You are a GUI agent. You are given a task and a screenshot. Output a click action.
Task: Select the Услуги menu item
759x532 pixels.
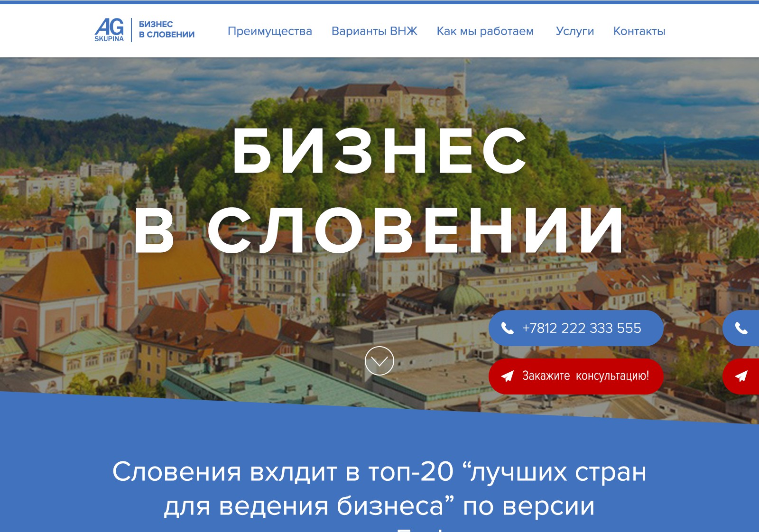[x=574, y=31]
